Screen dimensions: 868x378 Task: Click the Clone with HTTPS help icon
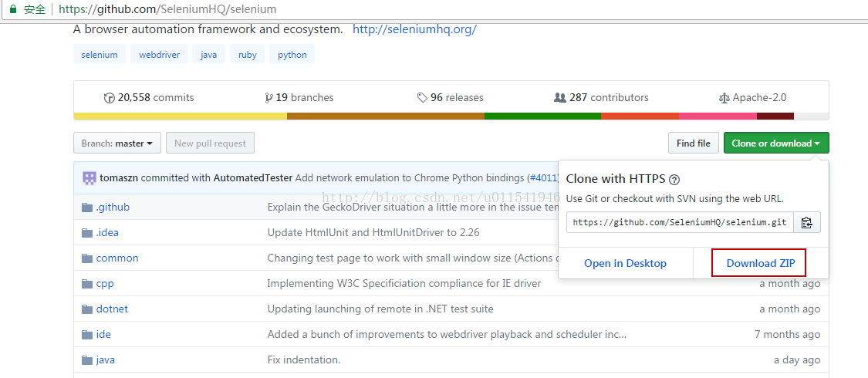[x=674, y=179]
